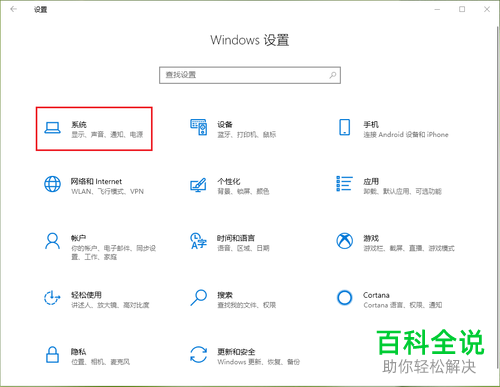This screenshot has width=500, height=387.
Task: Select the 应用 category title
Action: [x=371, y=181]
